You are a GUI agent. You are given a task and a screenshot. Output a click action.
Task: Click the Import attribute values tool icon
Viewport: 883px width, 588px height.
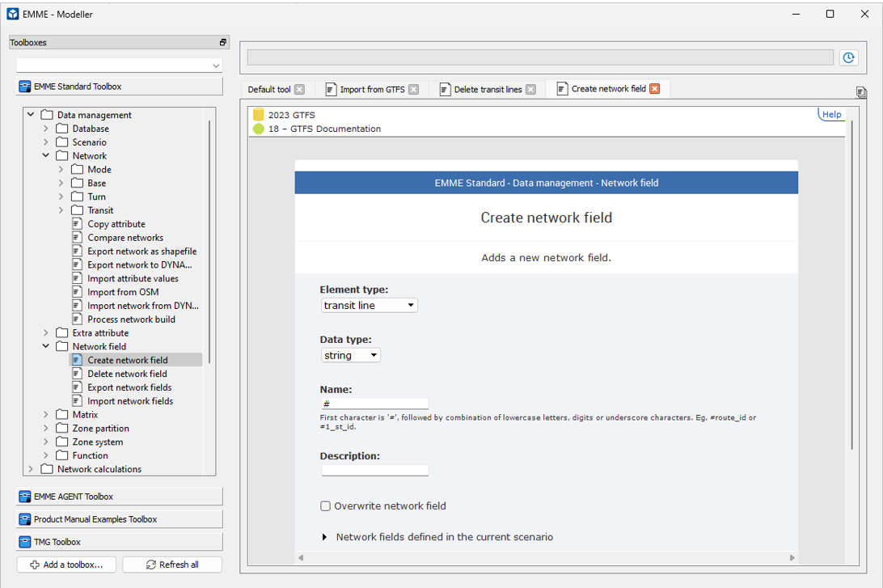pyautogui.click(x=78, y=278)
